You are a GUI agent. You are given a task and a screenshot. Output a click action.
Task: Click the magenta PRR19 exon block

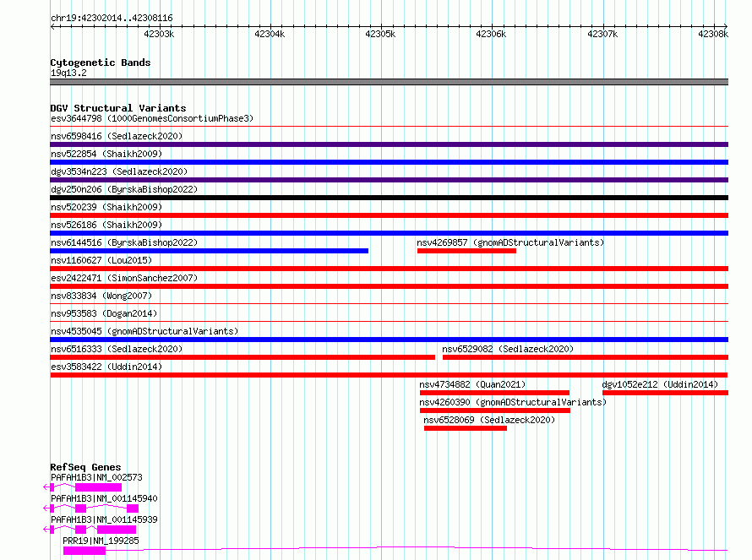point(84,551)
